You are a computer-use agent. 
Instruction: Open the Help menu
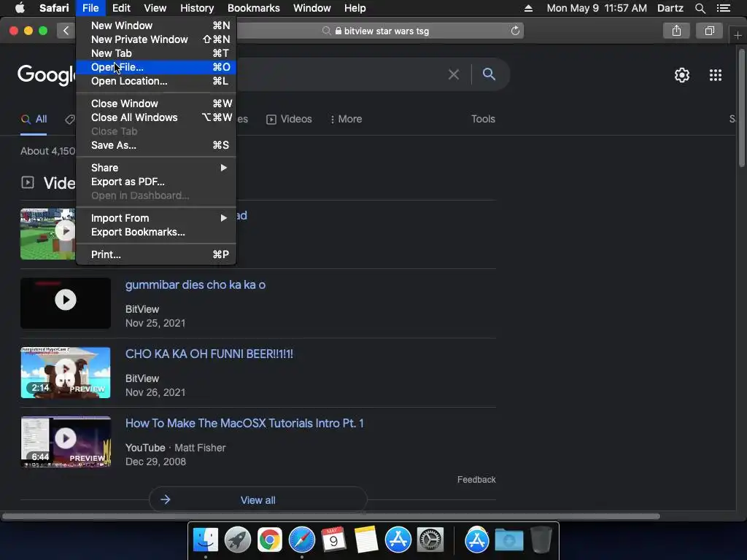pos(355,8)
